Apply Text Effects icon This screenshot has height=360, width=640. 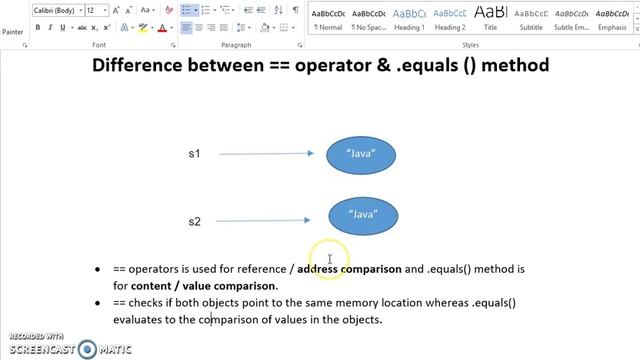pyautogui.click(x=124, y=27)
